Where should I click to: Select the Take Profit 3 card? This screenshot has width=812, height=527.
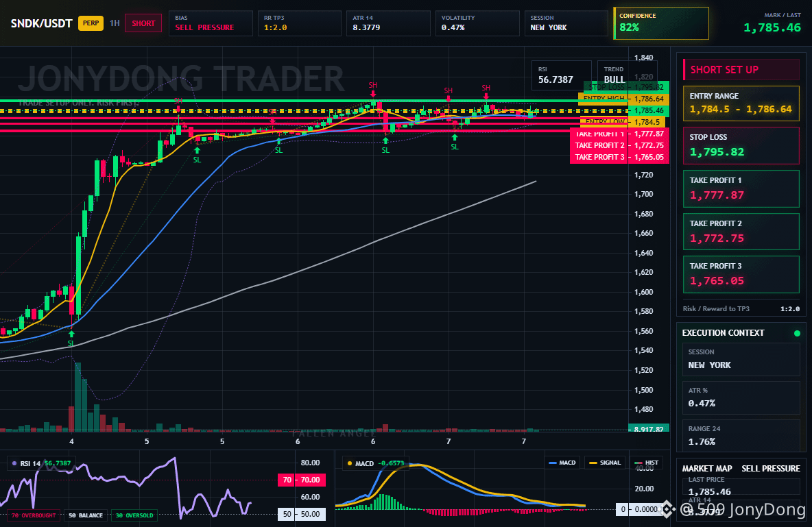pos(741,274)
